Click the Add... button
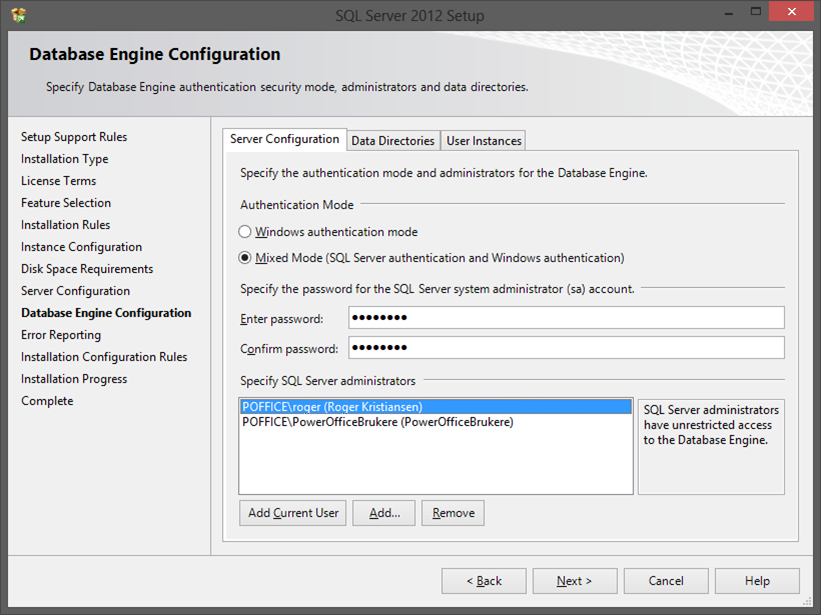The image size is (821, 615). (x=384, y=513)
